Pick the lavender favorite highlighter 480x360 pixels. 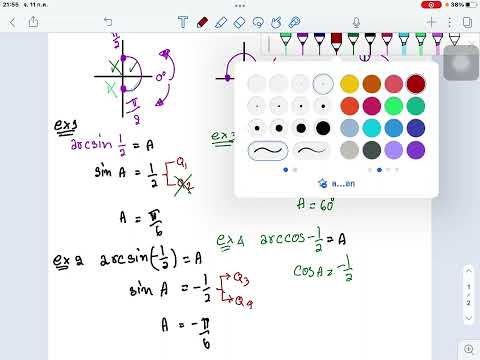[x=437, y=43]
